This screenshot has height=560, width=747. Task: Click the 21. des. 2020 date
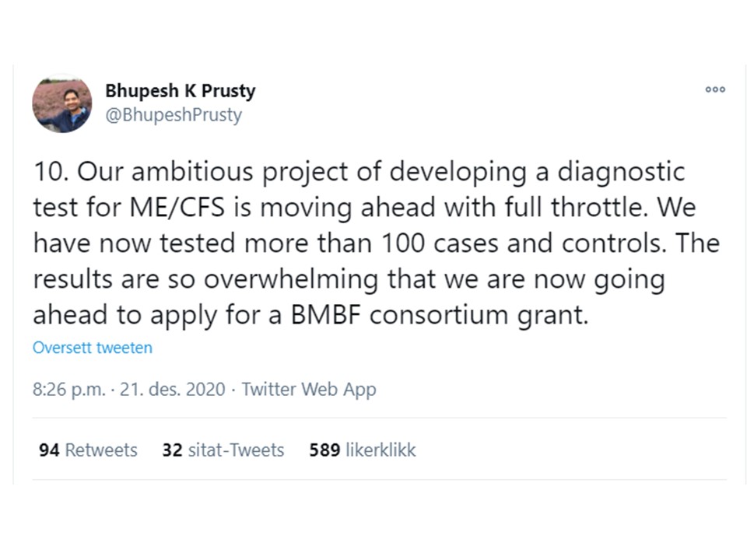click(x=172, y=390)
